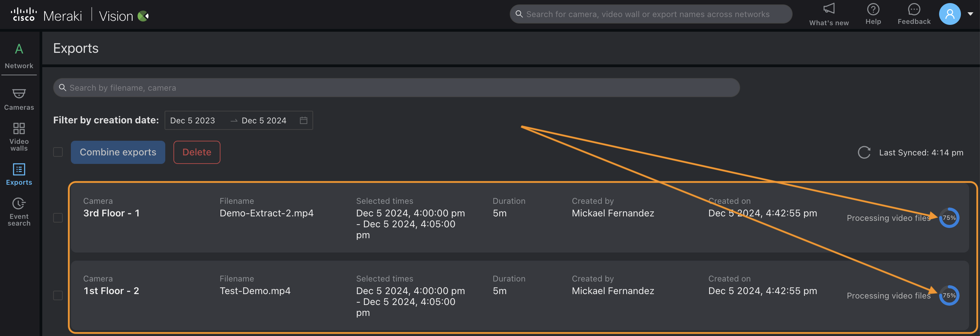
Task: Click the user profile avatar
Action: pos(950,14)
